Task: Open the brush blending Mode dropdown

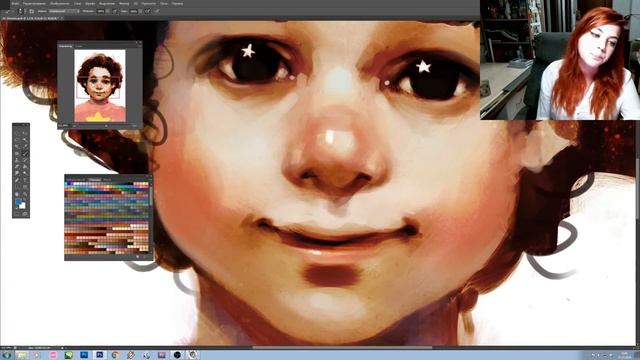Action: coord(64,11)
